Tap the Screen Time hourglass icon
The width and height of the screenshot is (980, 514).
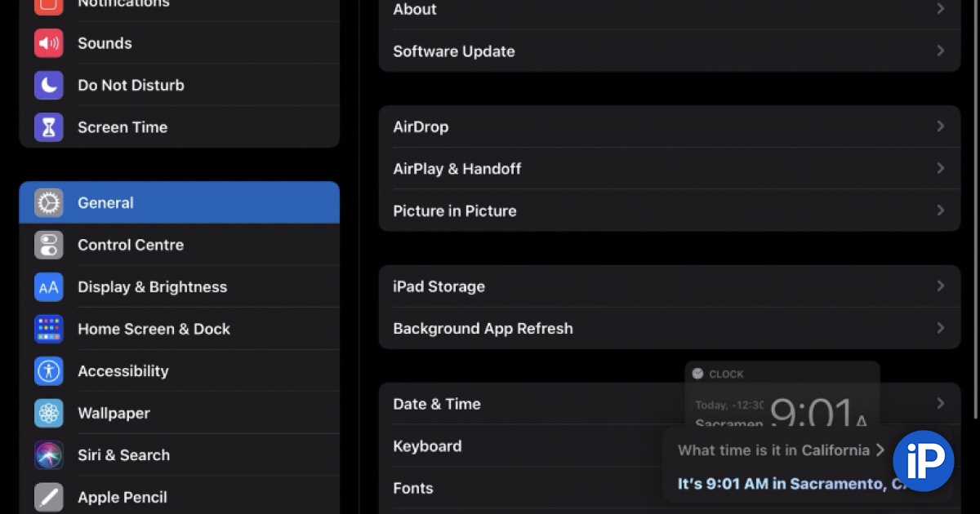(49, 127)
